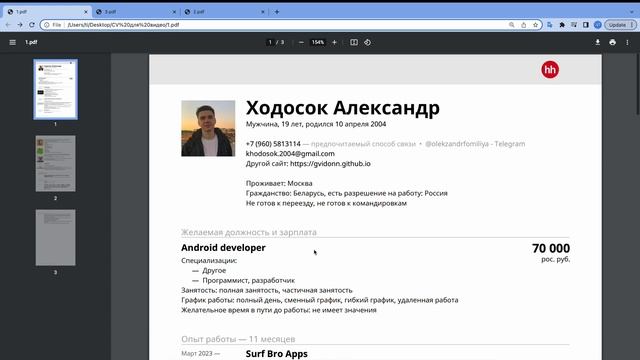Click the page number input field
The image size is (640, 360).
[270, 42]
